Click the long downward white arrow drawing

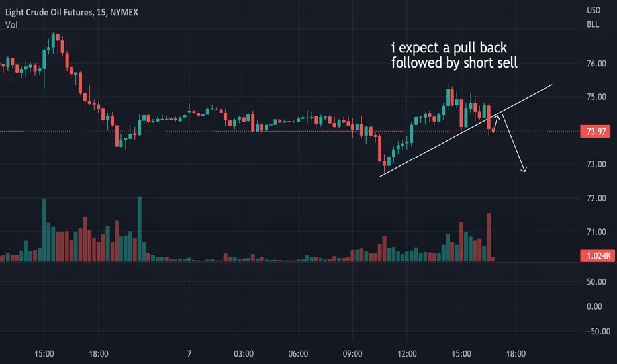[x=514, y=143]
